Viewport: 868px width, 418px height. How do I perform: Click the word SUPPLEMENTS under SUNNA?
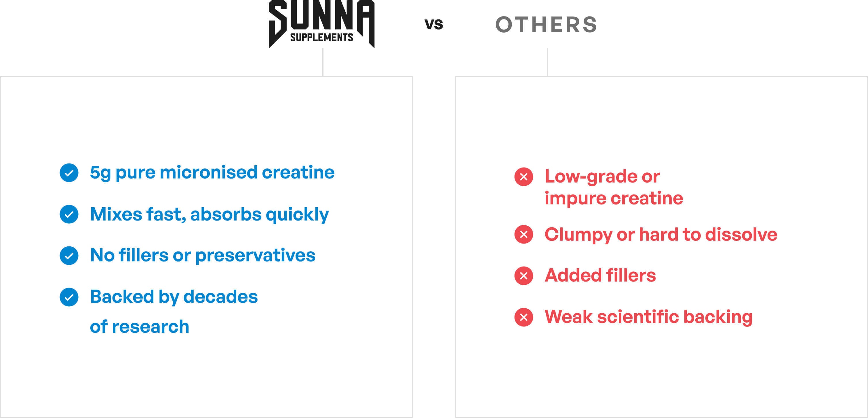(321, 37)
